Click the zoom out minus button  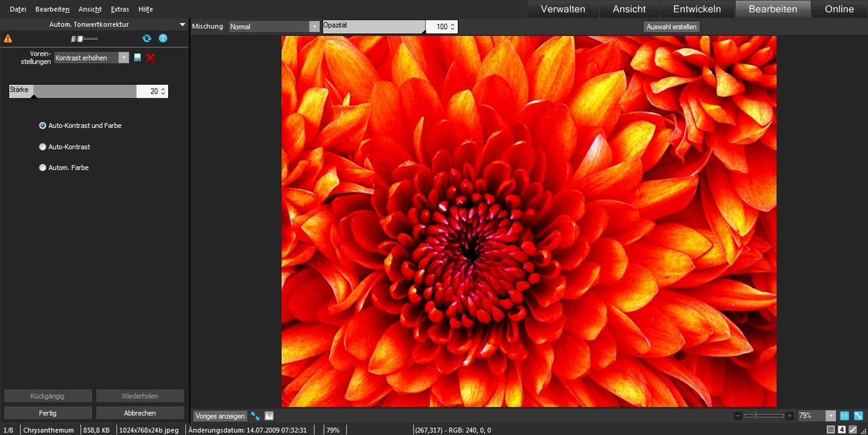pyautogui.click(x=738, y=415)
